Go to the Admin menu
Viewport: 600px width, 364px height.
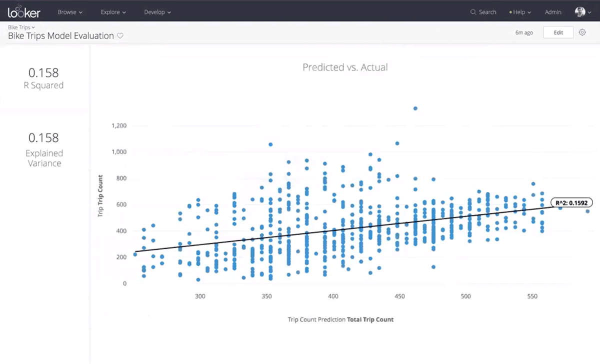[552, 12]
